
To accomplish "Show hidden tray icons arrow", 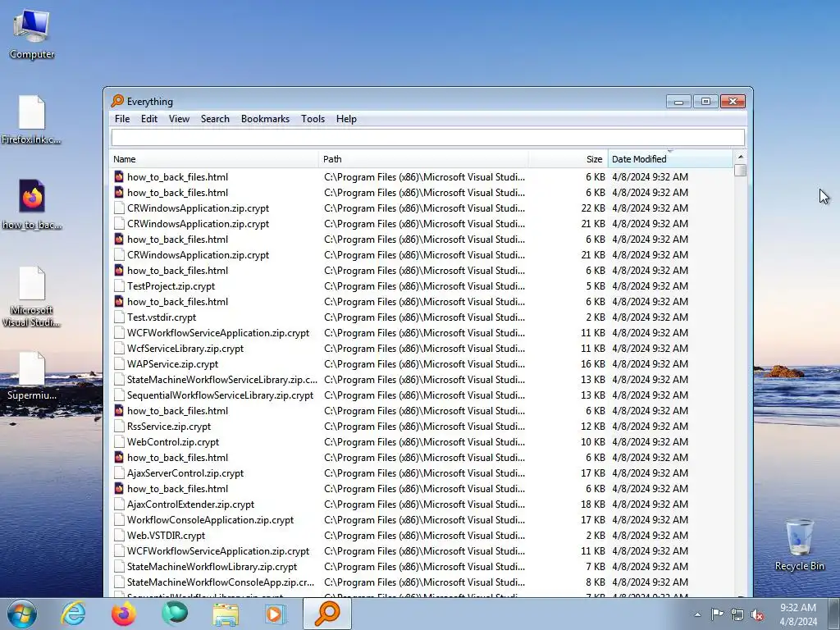I will pyautogui.click(x=697, y=614).
